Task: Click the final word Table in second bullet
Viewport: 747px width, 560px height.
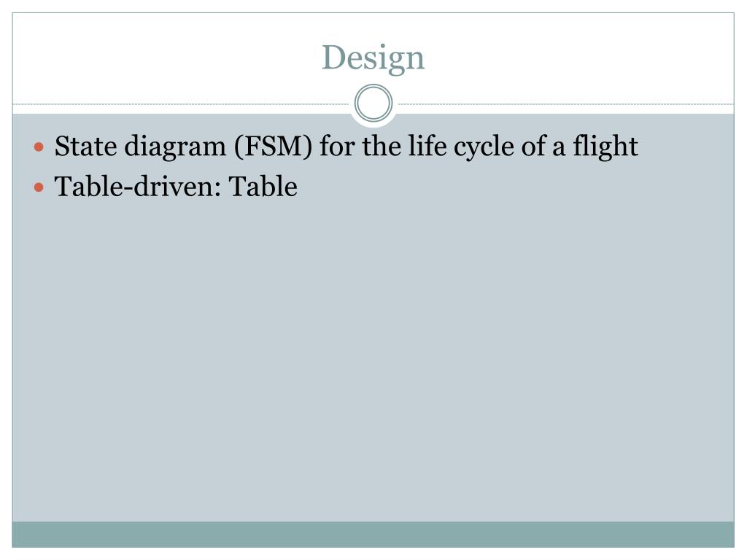Action: coord(263,187)
